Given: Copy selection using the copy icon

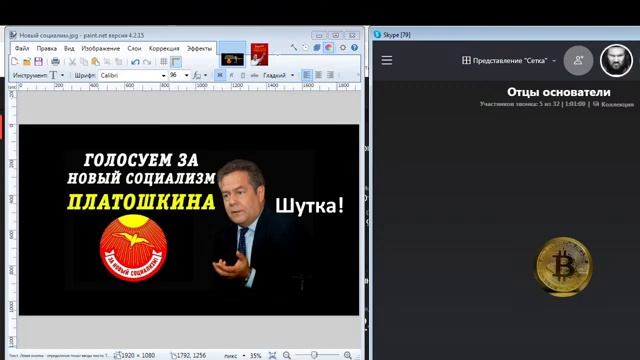Looking at the screenshot, I should (84, 62).
